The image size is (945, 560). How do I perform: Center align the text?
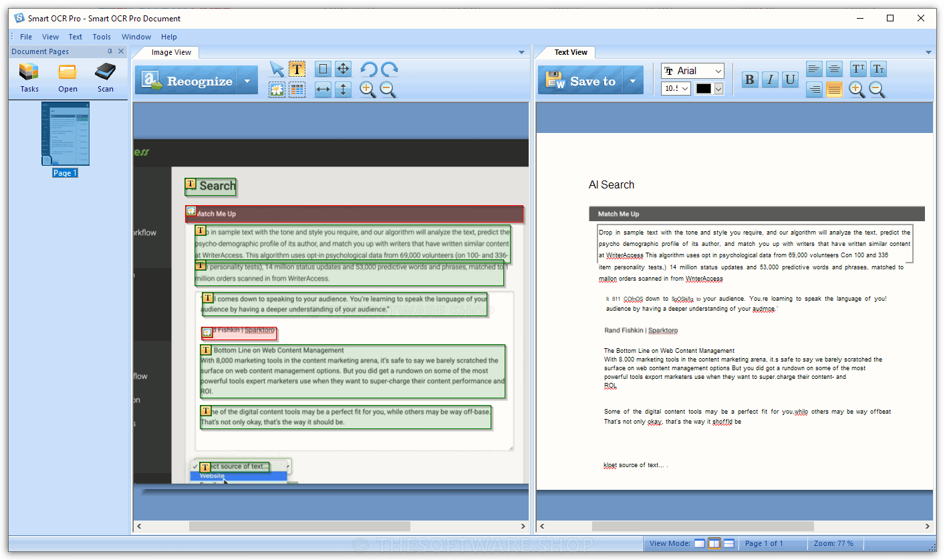834,69
